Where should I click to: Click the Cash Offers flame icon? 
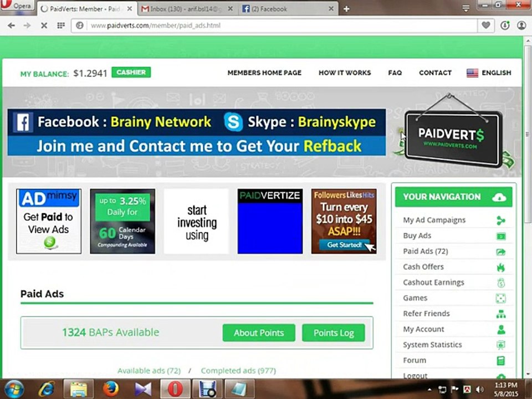(501, 267)
